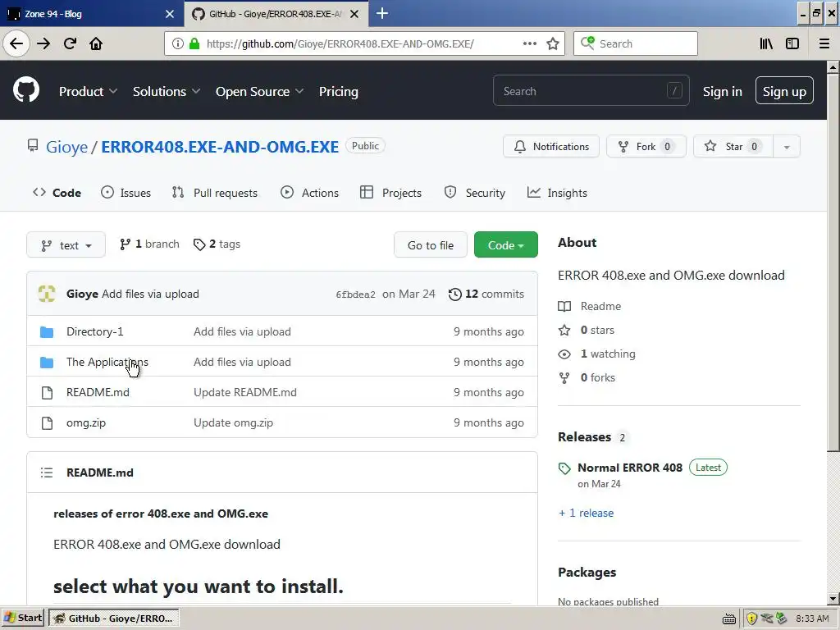Screen dimensions: 840x630
Task: Close the GitHub tab
Action: pyautogui.click(x=354, y=14)
